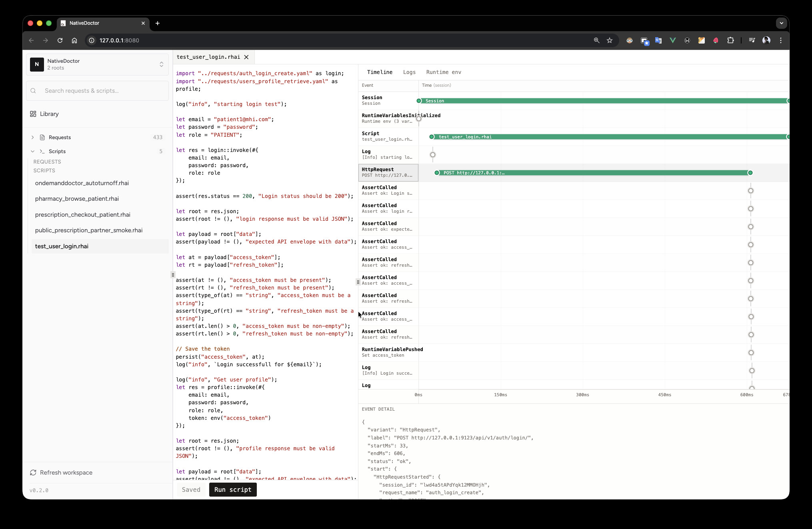
Task: Click the RuntimeVariablePushed timeline circle marker
Action: (x=751, y=353)
